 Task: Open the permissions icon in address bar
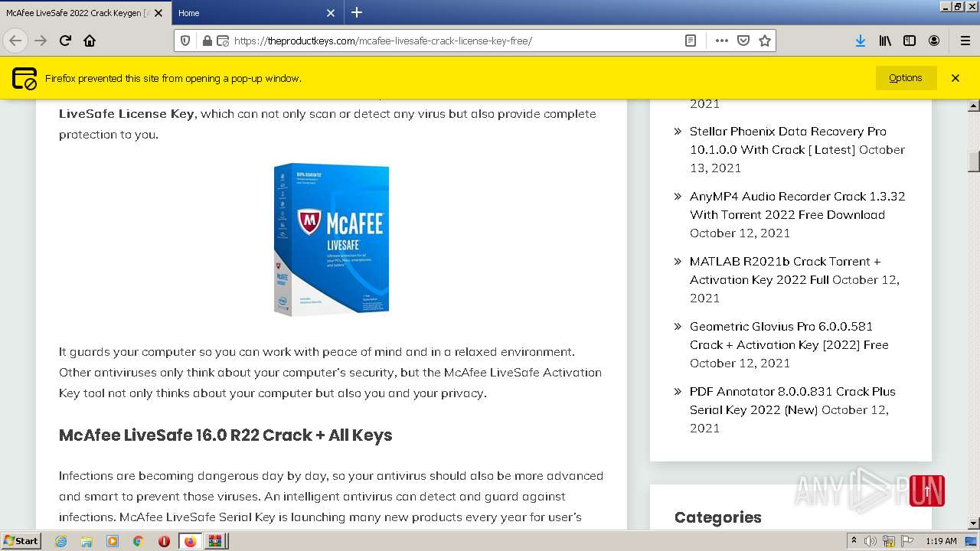pyautogui.click(x=222, y=41)
